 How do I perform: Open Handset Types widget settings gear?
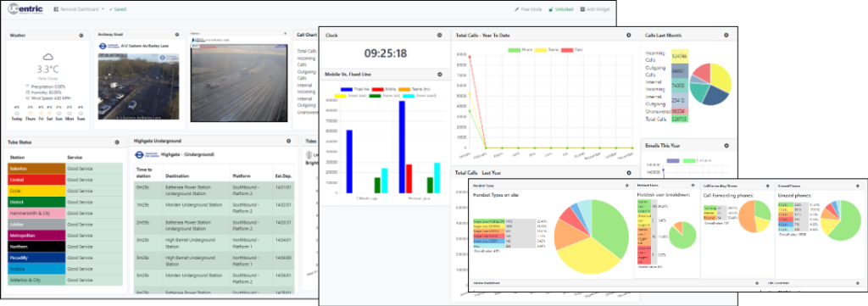point(626,186)
